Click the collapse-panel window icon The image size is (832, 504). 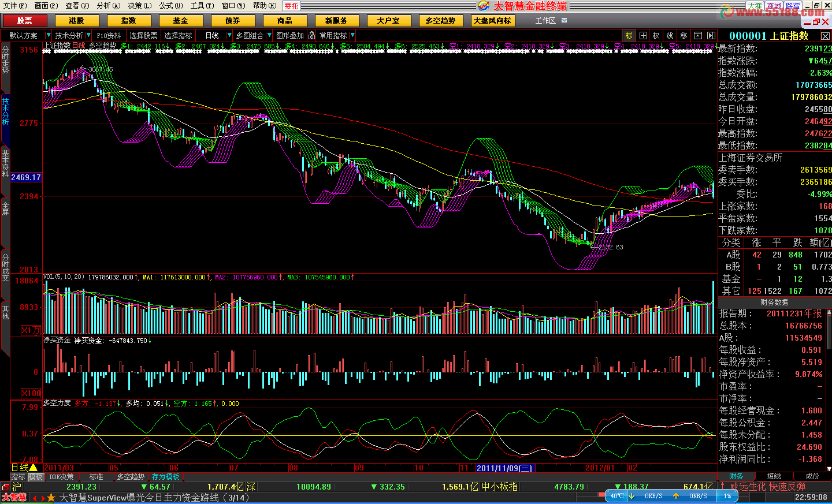(698, 36)
